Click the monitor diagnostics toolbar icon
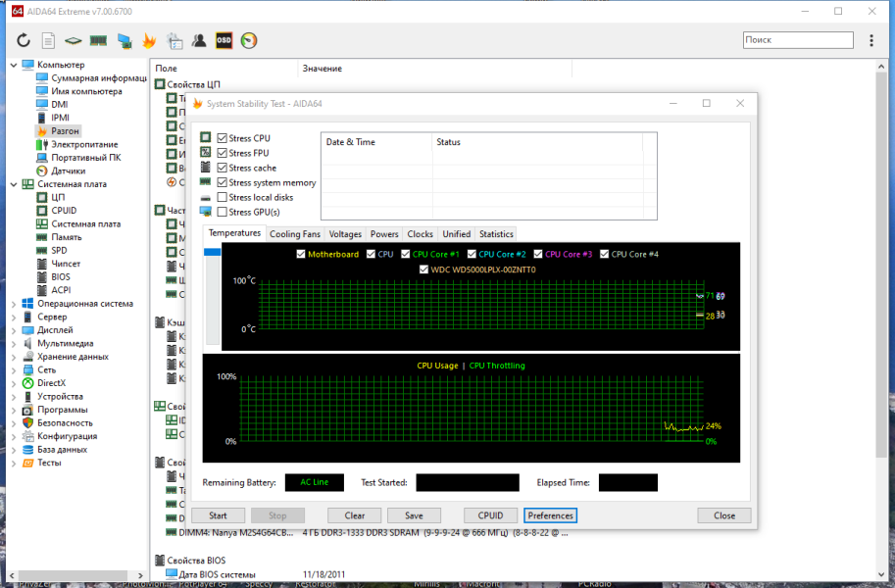 124,40
